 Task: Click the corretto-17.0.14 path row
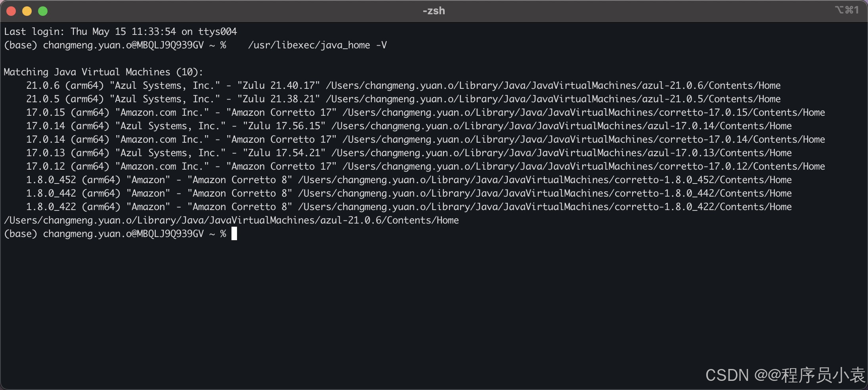pyautogui.click(x=426, y=140)
